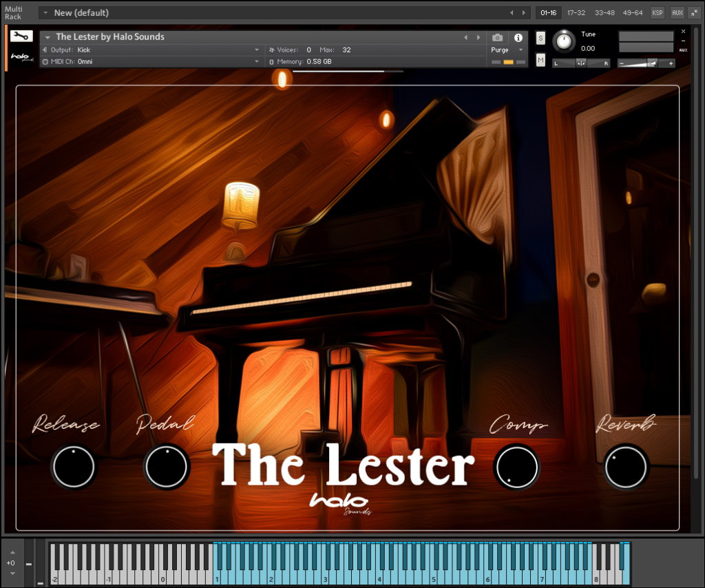Click the Reverb knob on the instrument panel
Viewport: 705px width, 588px height.
(625, 467)
